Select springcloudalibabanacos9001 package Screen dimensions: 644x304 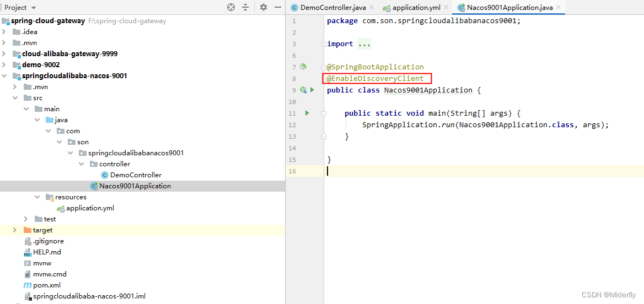136,153
